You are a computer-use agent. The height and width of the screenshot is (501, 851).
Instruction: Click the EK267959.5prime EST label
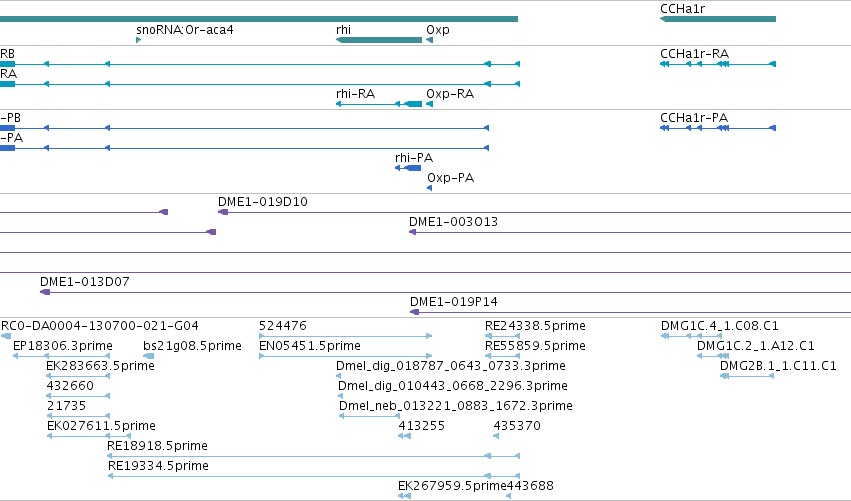(452, 486)
